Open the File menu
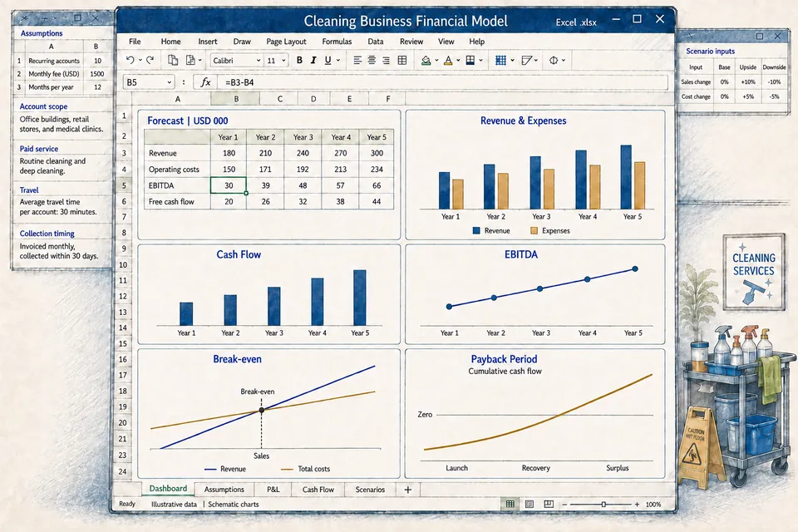Image resolution: width=798 pixels, height=532 pixels. point(135,42)
